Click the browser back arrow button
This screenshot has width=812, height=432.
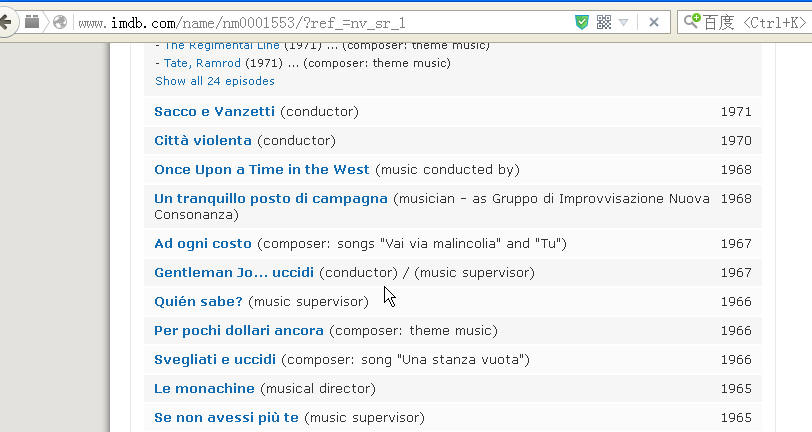coord(6,22)
